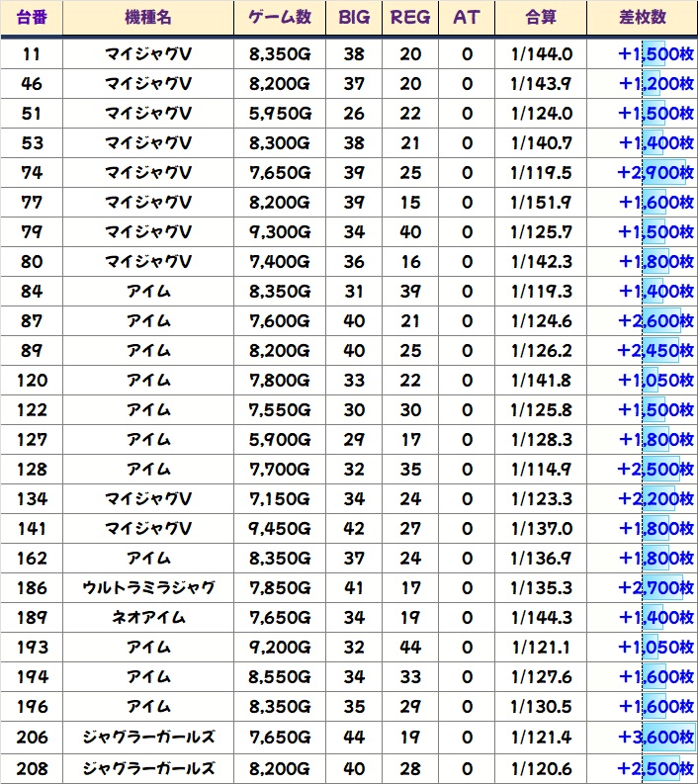Click the 9,450G game count cell
Image resolution: width=698 pixels, height=784 pixels.
[280, 529]
